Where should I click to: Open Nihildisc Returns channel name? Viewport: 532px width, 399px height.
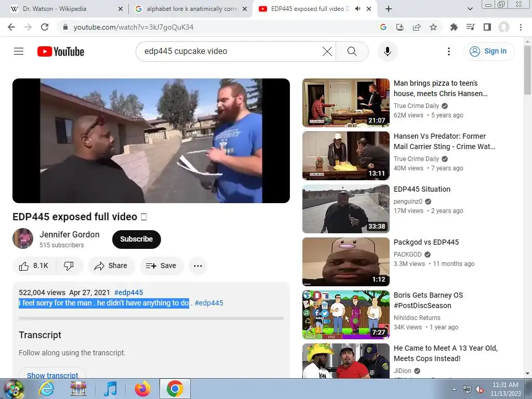(417, 318)
